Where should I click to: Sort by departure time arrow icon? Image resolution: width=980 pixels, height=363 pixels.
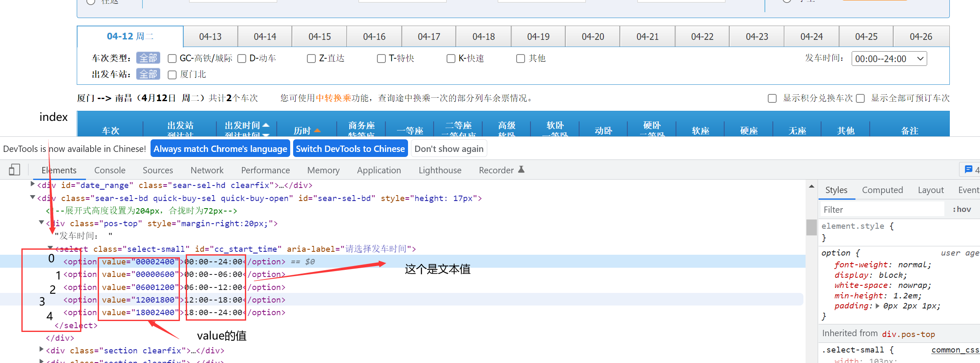coord(265,125)
